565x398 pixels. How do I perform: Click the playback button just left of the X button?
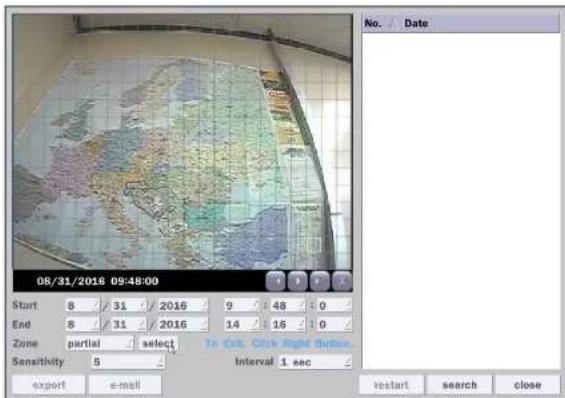(320, 281)
